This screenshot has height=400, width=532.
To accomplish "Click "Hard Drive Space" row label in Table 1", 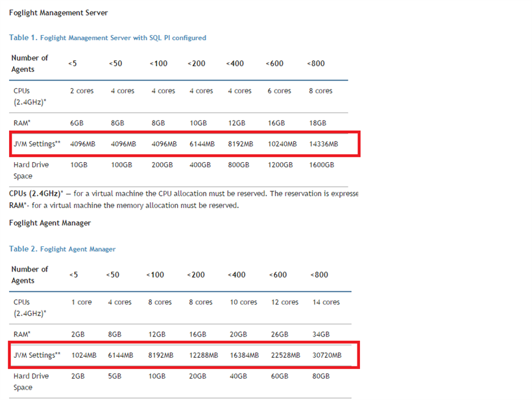I will [x=31, y=171].
